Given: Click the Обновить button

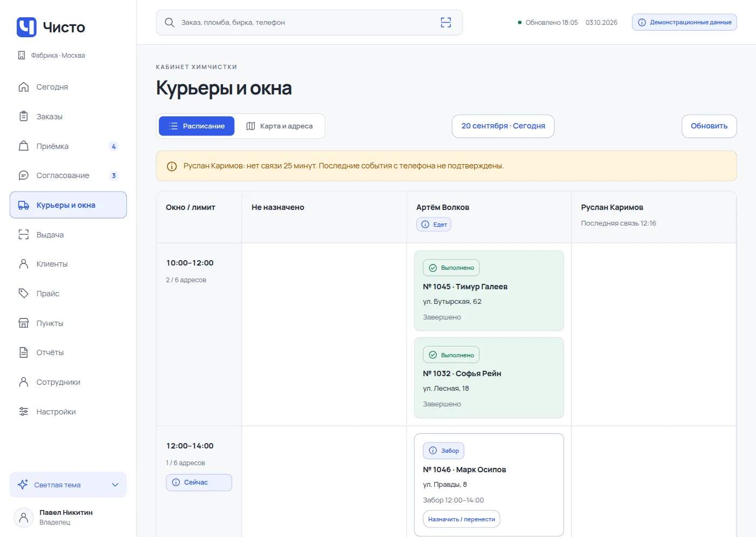Looking at the screenshot, I should click(709, 126).
